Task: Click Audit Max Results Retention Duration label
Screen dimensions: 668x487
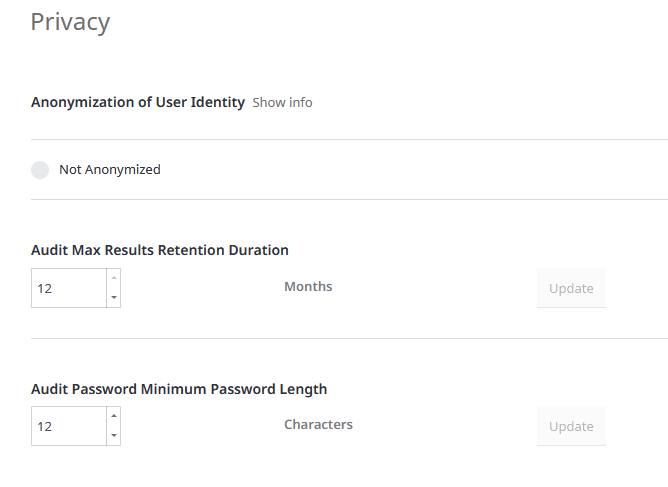Action: pos(160,250)
